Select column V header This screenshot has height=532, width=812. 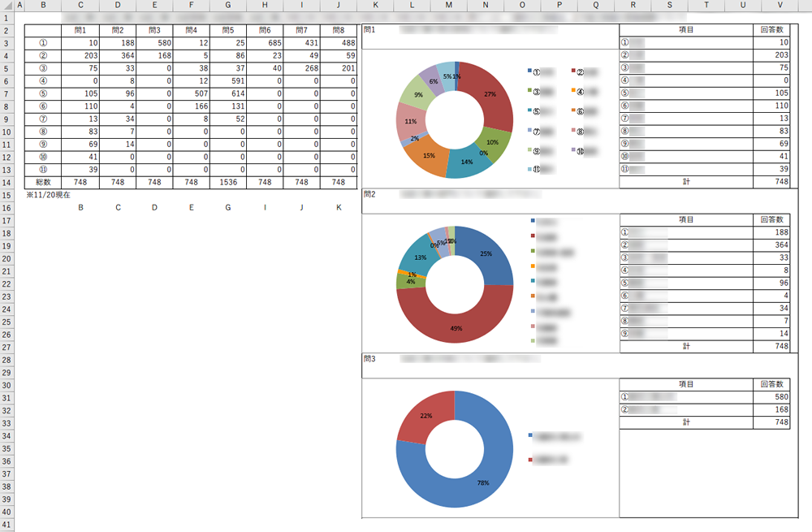pyautogui.click(x=779, y=6)
